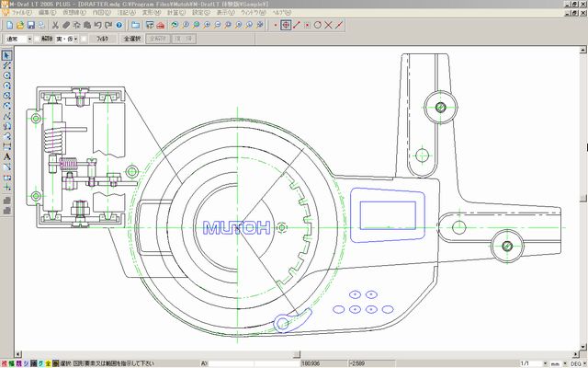Click the Undo arrow icon
Screen dimensions: 588x368
point(97,25)
